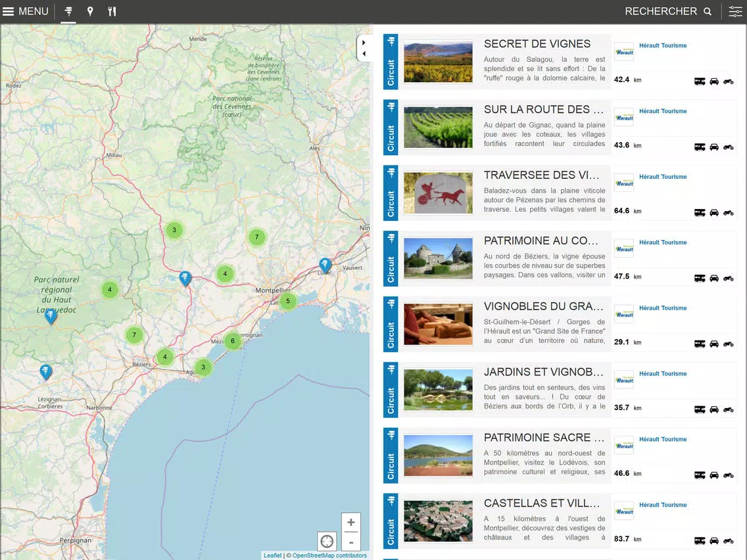
Task: Center map on my location
Action: 327,542
